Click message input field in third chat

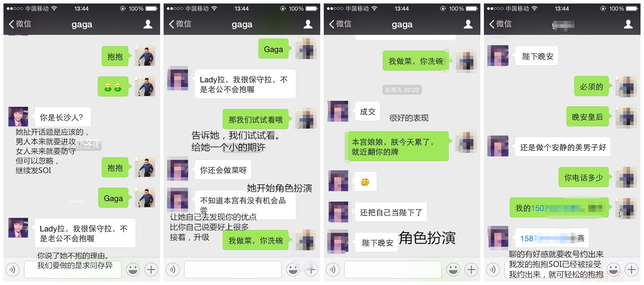tap(393, 269)
